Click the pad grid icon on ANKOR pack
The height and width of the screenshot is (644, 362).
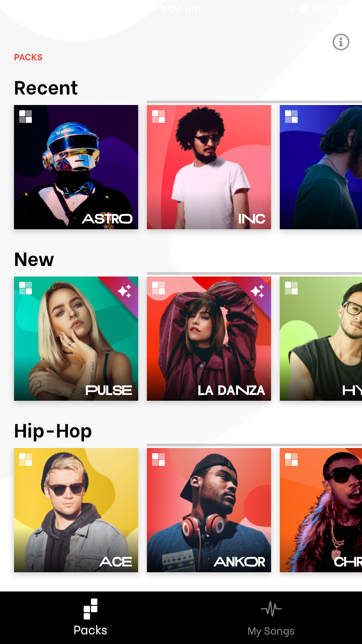point(158,459)
